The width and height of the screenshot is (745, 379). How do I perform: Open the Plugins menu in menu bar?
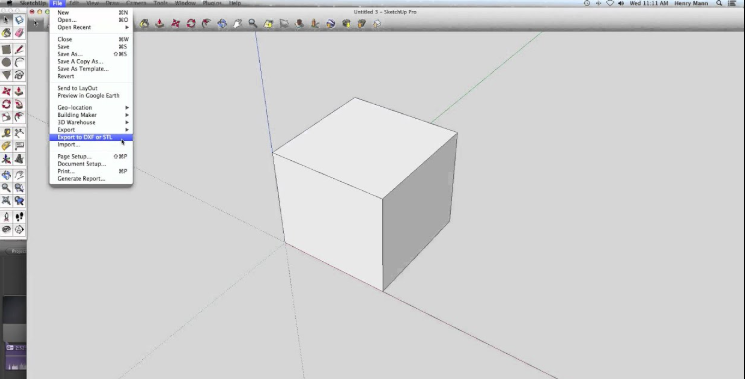211,3
